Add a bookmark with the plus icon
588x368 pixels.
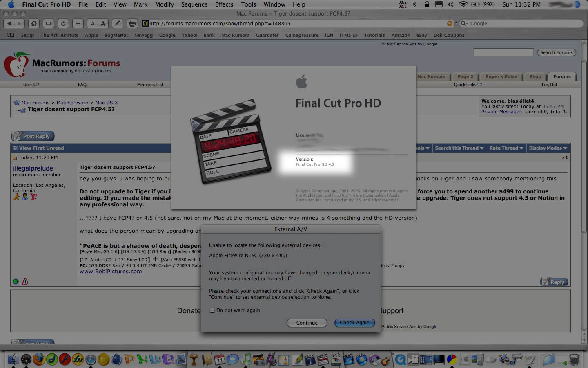[78, 24]
